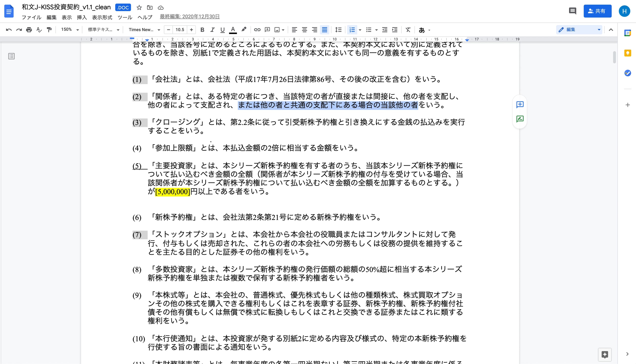Screen dimensions: 636x364
Task: Click the Undo icon
Action: [x=9, y=30]
